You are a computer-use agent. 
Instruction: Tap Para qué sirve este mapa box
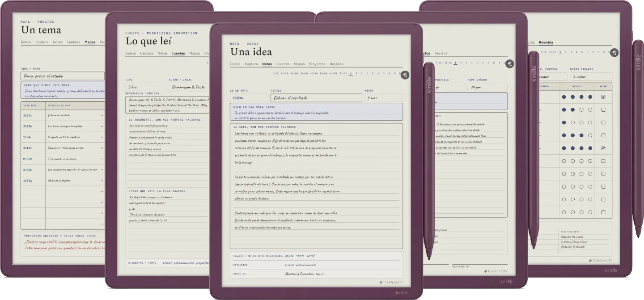pos(63,90)
